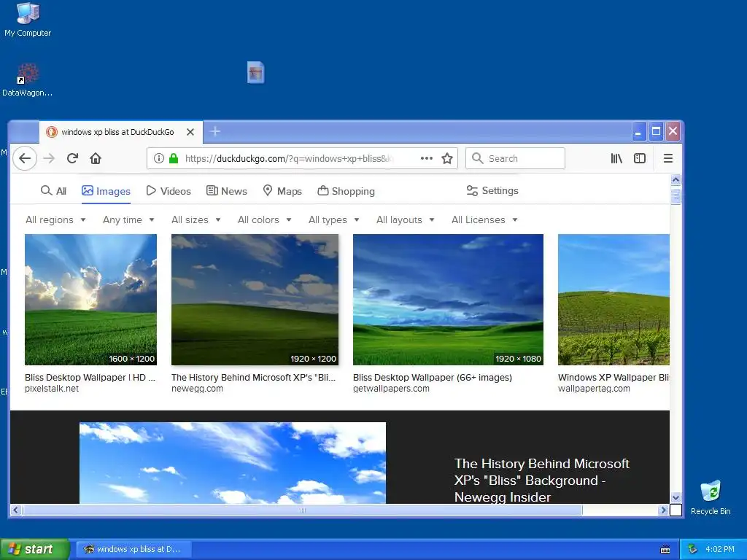747x560 pixels.
Task: Select the windows xp bliss DuckDuckGo tab
Action: coord(121,132)
